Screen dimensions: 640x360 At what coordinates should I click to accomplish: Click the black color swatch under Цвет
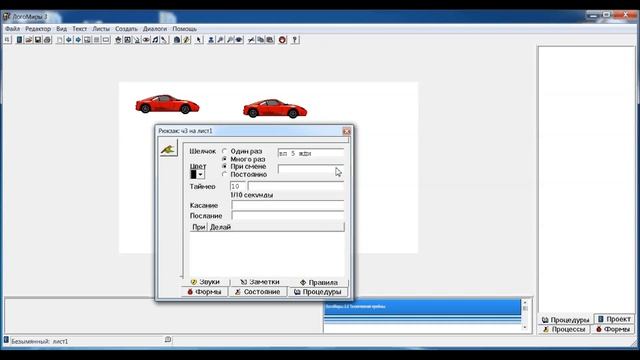click(193, 175)
